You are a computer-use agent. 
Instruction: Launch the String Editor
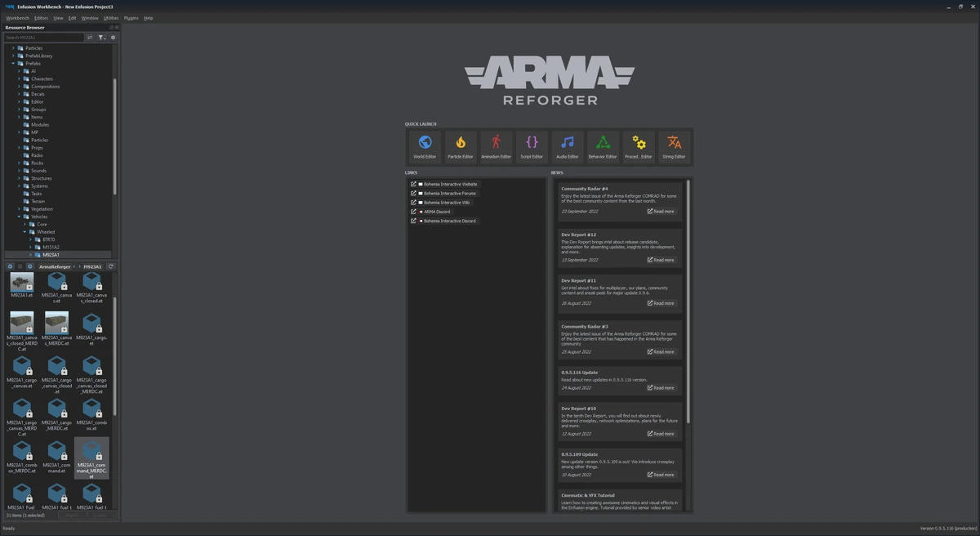(674, 145)
